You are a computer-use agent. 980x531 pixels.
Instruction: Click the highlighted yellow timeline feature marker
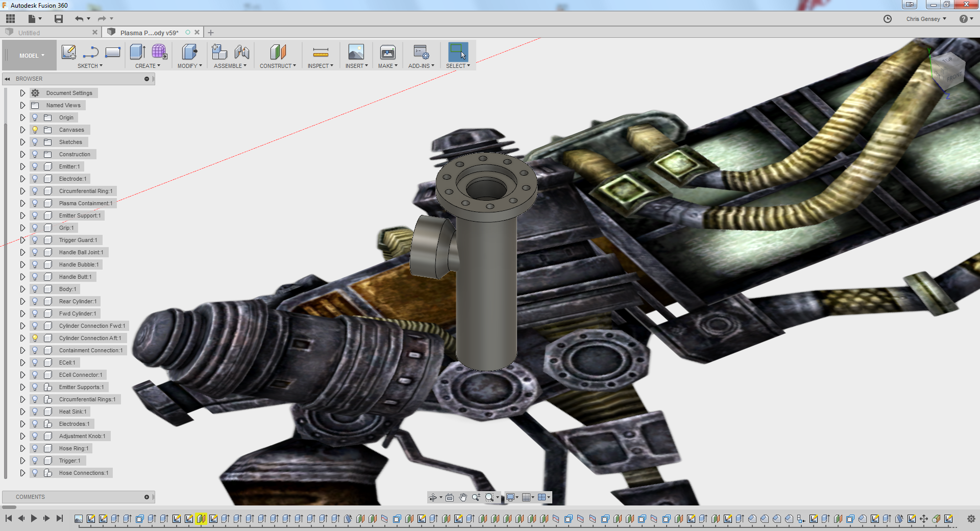coord(201,519)
